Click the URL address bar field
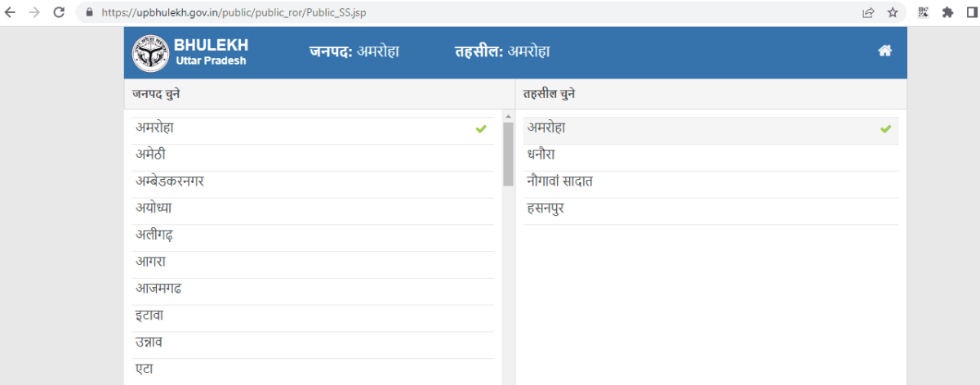980x385 pixels. coord(474,12)
